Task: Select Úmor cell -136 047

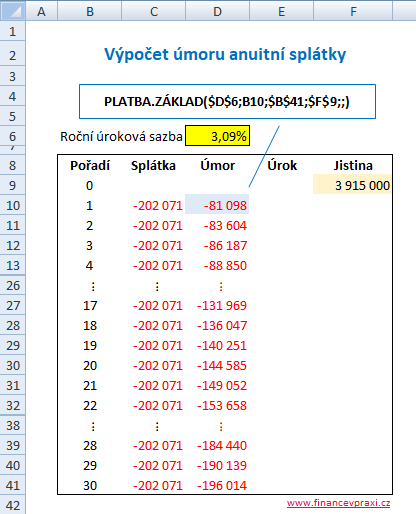Action: (x=217, y=325)
